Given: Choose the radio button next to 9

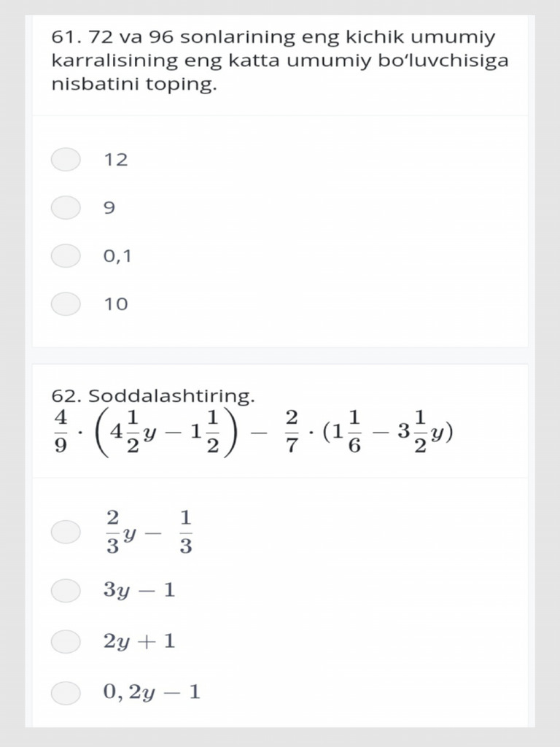Looking at the screenshot, I should pos(66,207).
